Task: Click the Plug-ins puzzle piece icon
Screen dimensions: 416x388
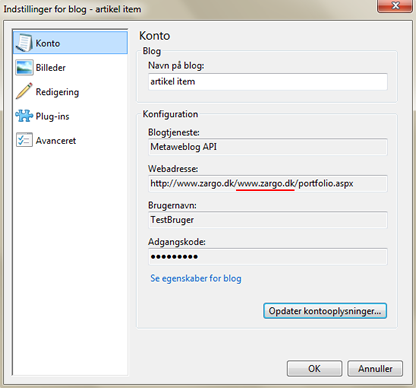Action: tap(24, 116)
